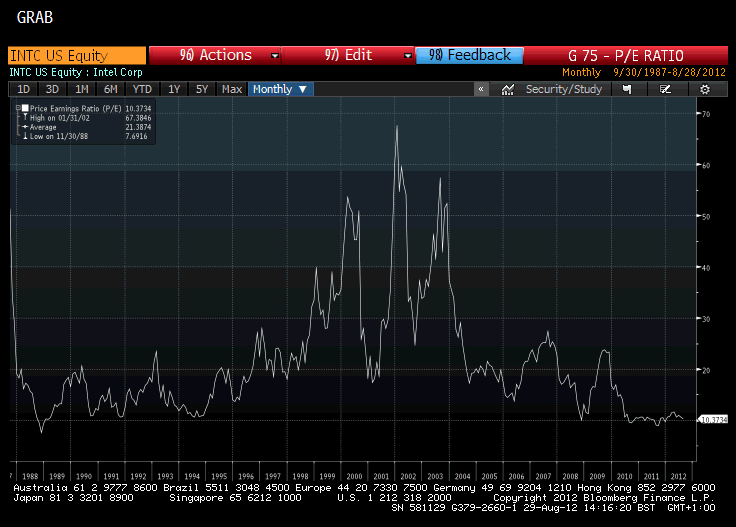This screenshot has width=736, height=527.
Task: Click the 20 value on y-axis
Action: (x=706, y=370)
